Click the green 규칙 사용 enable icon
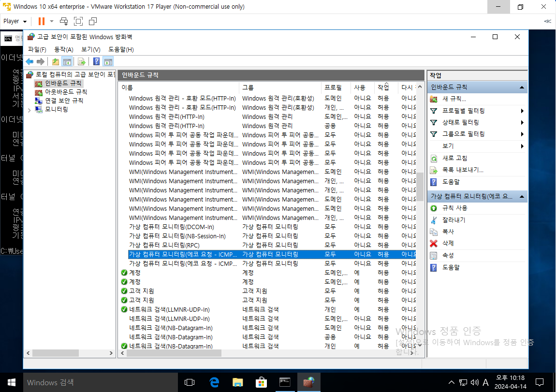The width and height of the screenshot is (556, 392). [433, 208]
